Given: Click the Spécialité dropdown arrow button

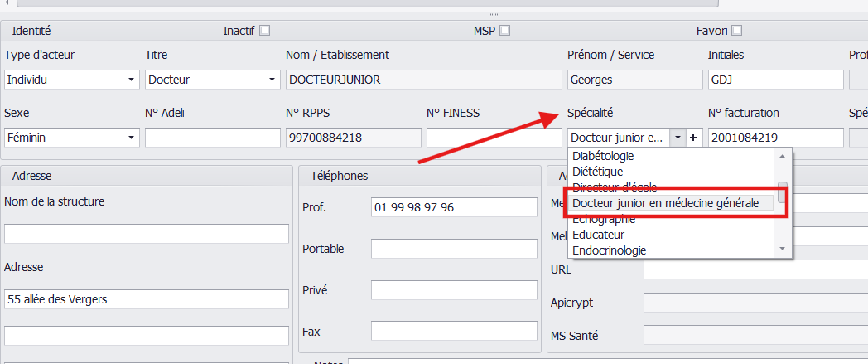Looking at the screenshot, I should [x=678, y=138].
